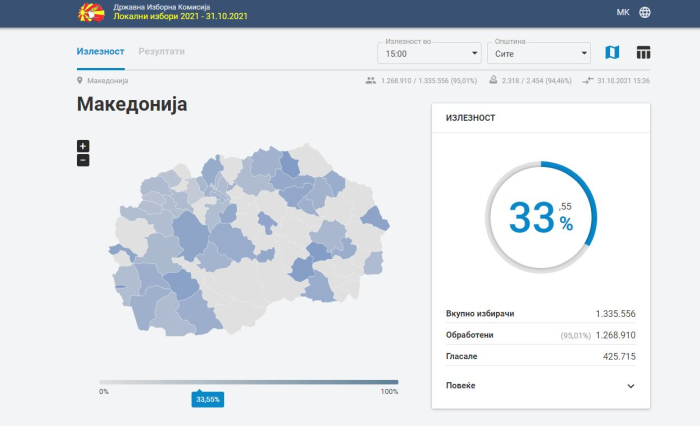The height and width of the screenshot is (426, 700).
Task: Click the Вкупно избирачи row
Action: click(x=540, y=313)
